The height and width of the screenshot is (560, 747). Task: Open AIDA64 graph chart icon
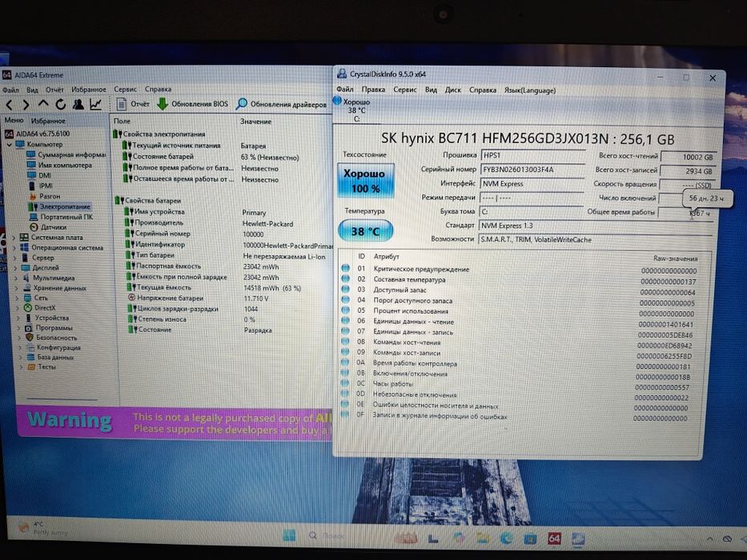click(96, 104)
